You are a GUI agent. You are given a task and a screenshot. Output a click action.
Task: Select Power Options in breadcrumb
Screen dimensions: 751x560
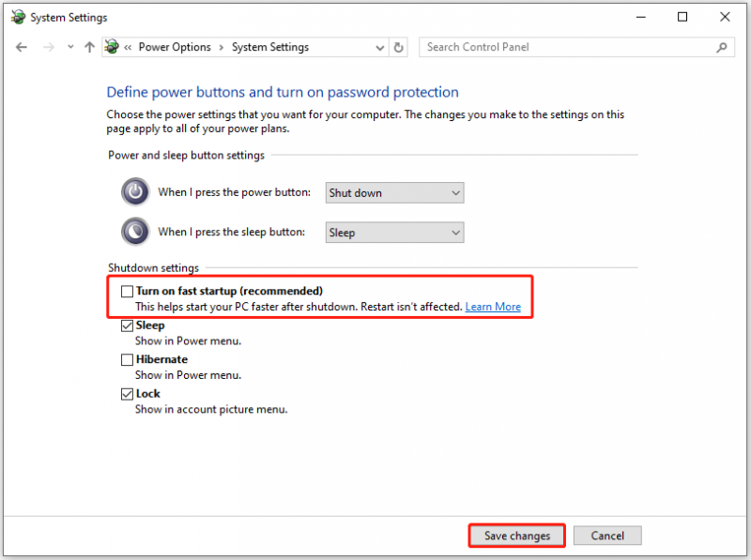point(175,47)
